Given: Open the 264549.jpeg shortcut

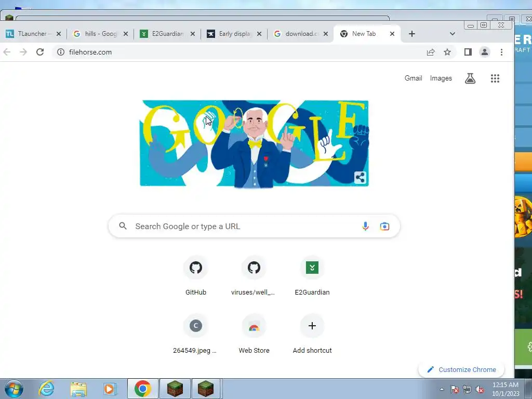Looking at the screenshot, I should (195, 335).
